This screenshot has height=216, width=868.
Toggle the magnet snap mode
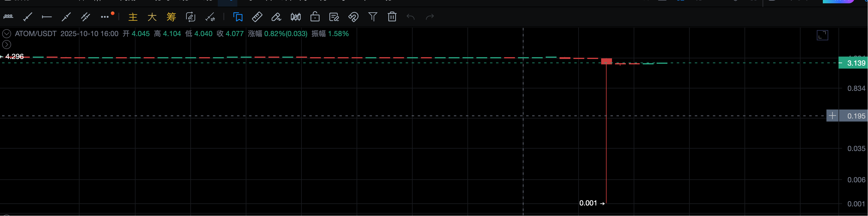(x=353, y=17)
